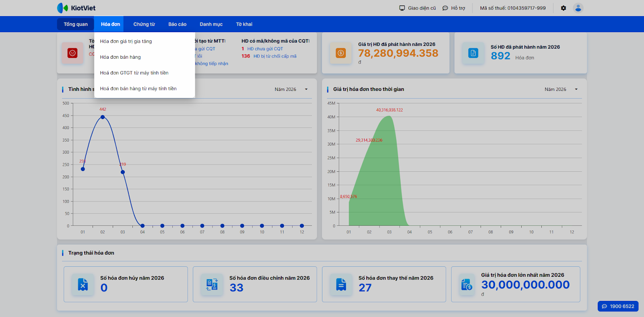Click the cancelled invoices file icon
Screen dimensions: 644x317
tap(83, 284)
